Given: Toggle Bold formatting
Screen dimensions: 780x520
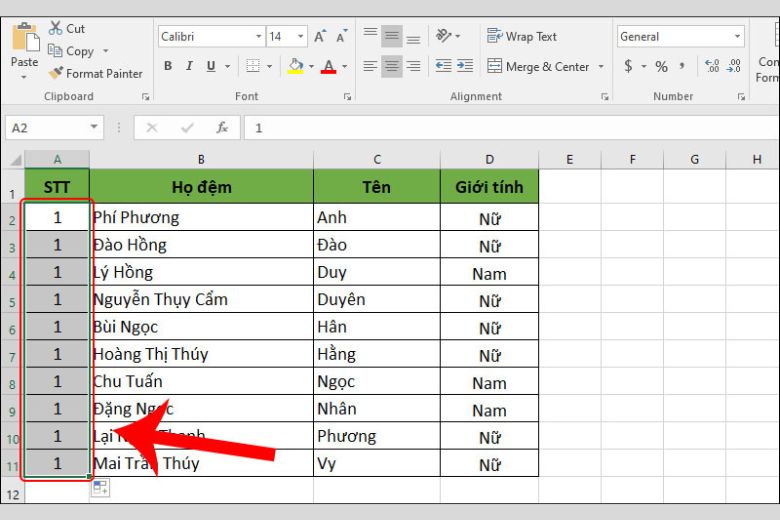Looking at the screenshot, I should (168, 66).
